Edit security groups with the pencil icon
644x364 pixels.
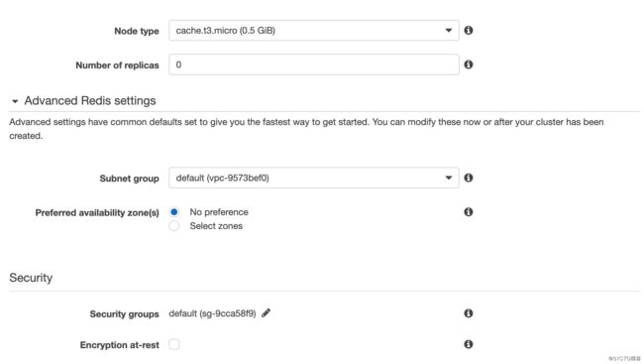coord(266,313)
